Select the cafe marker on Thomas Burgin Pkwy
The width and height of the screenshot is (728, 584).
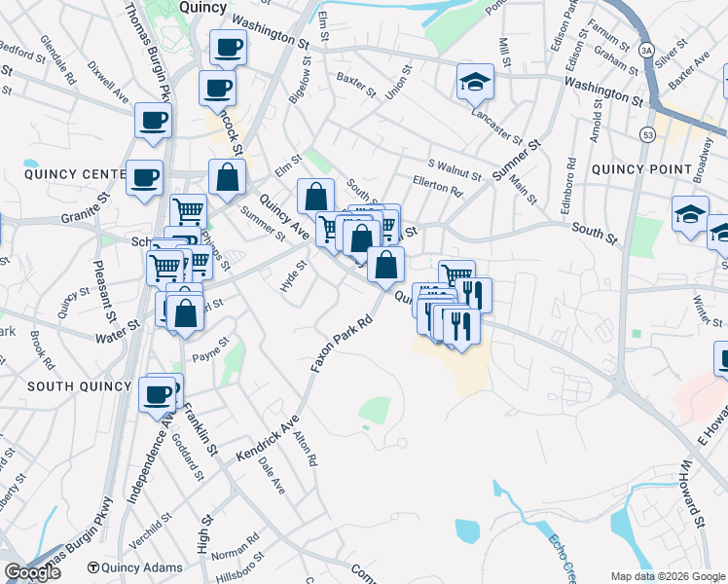tap(153, 123)
